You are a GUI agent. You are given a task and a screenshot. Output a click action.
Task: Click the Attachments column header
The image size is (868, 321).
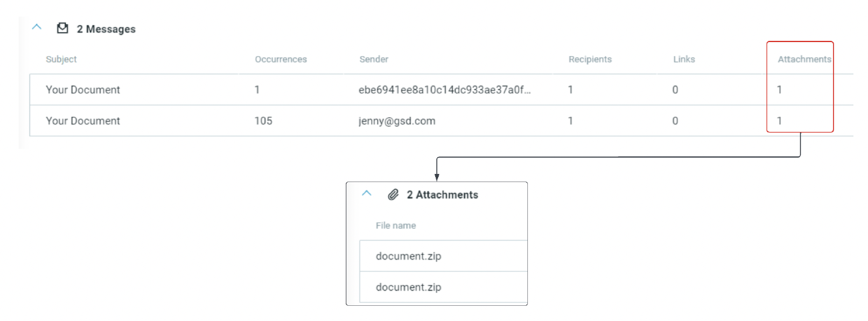click(804, 60)
